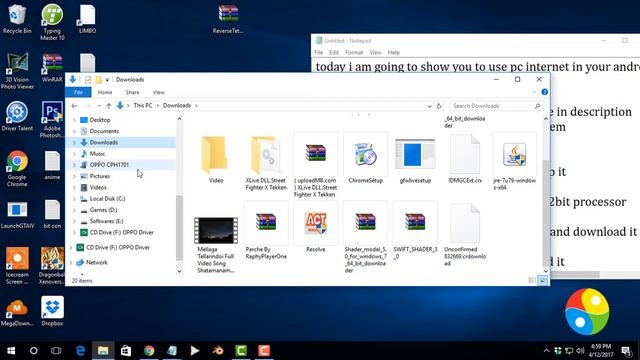Go to Games (D:) in navigation pane
Viewport: 640px width, 360px height.
coord(103,210)
